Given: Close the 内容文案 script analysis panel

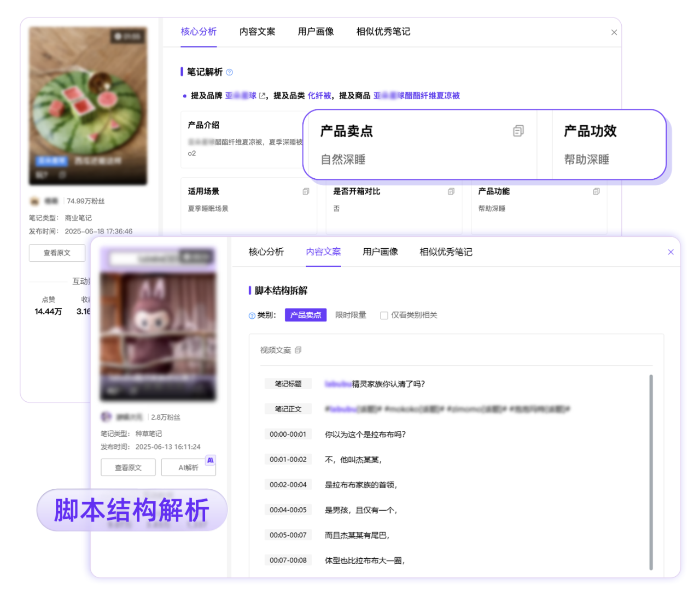Looking at the screenshot, I should (x=670, y=252).
